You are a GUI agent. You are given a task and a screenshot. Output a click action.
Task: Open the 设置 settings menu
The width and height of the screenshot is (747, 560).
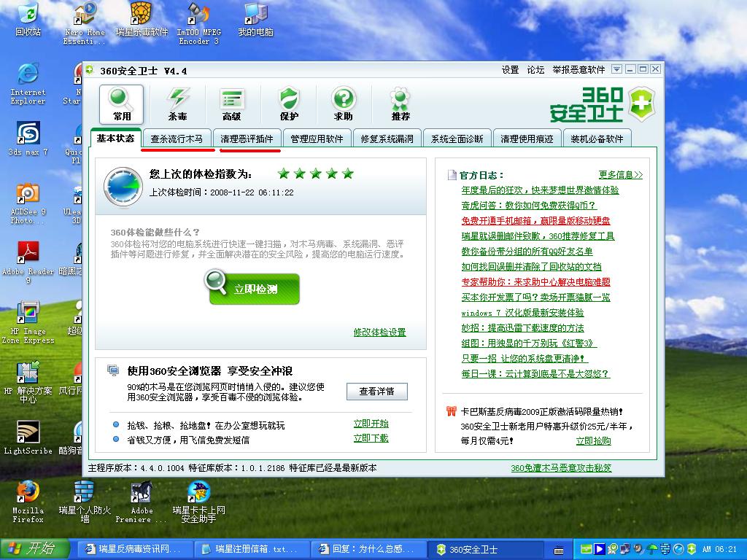click(x=510, y=70)
